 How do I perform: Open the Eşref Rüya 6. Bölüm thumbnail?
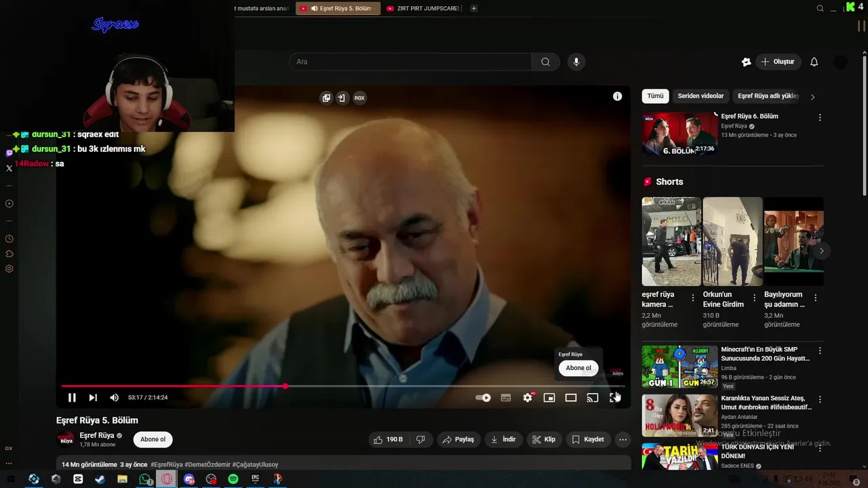pyautogui.click(x=679, y=134)
